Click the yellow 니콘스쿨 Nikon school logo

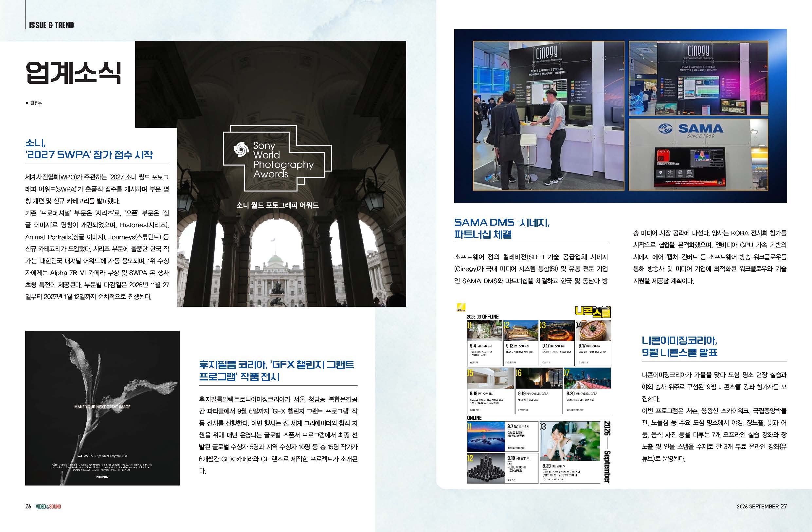point(592,311)
